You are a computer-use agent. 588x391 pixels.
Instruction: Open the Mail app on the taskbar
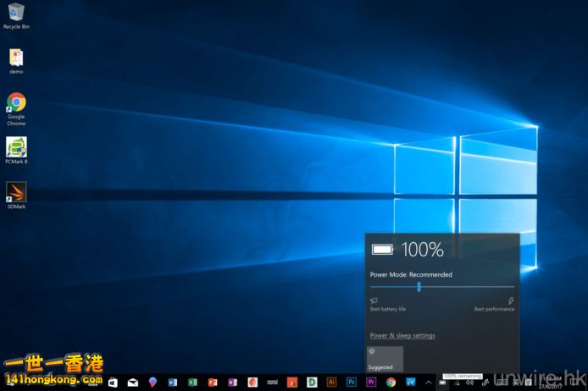[133, 383]
